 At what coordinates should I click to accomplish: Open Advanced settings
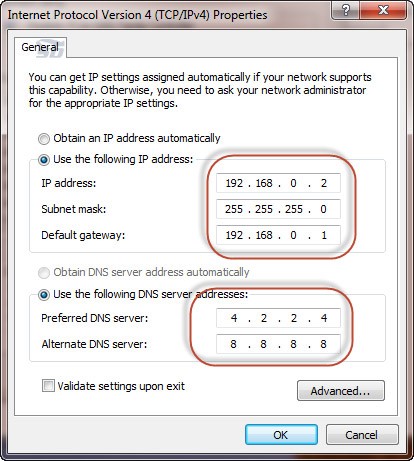(341, 391)
